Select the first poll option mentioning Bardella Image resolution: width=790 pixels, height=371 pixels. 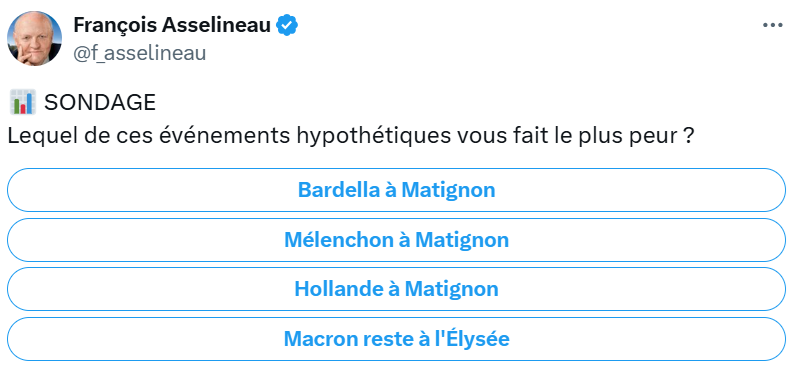397,190
